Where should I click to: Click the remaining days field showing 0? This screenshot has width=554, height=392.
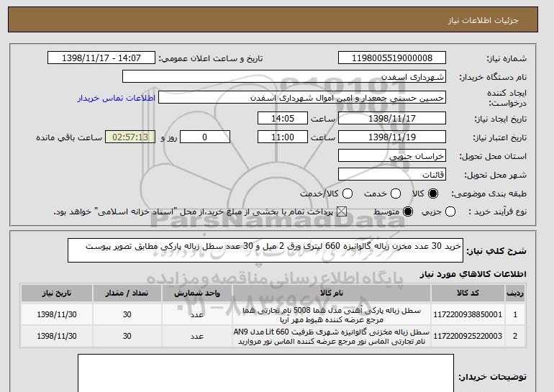point(205,137)
